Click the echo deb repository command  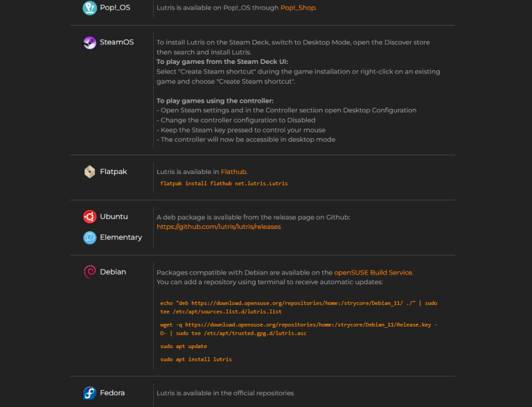pos(299,307)
